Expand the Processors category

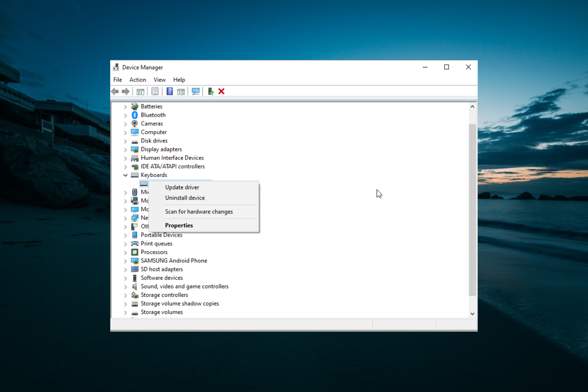[x=125, y=253]
